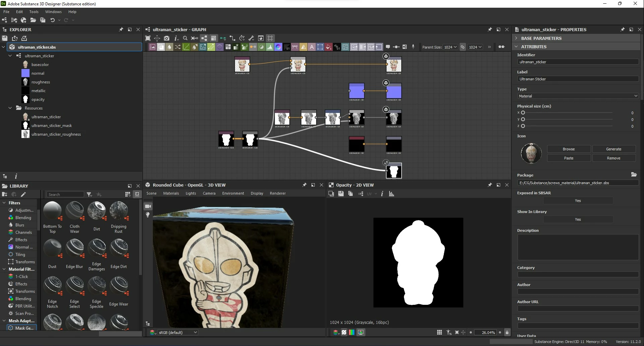Expand the BASE PARAMETERS section
The image size is (644, 346).
(x=516, y=38)
